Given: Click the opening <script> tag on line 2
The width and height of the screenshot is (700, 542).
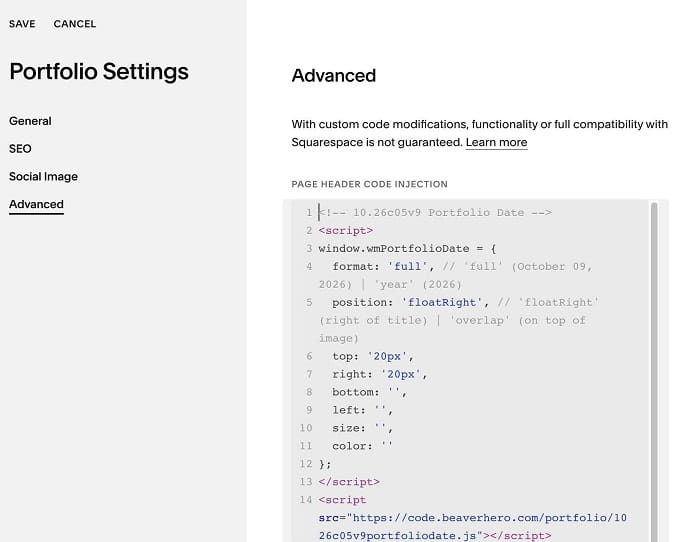Looking at the screenshot, I should [x=346, y=230].
